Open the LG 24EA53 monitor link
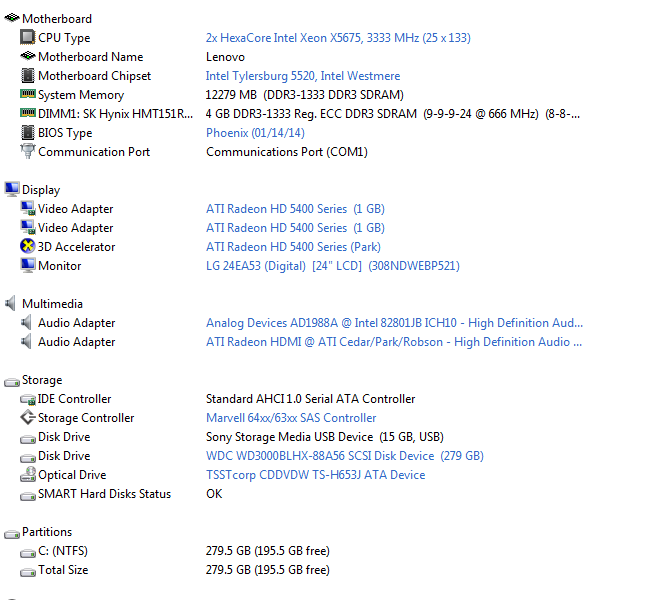The width and height of the screenshot is (653, 600). tap(333, 266)
